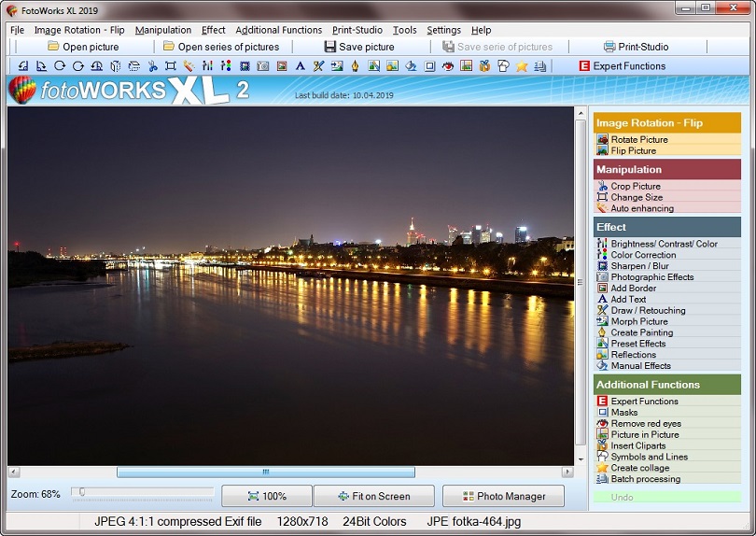Click Insert Cliparts in the side panel
The height and width of the screenshot is (536, 756).
[640, 445]
